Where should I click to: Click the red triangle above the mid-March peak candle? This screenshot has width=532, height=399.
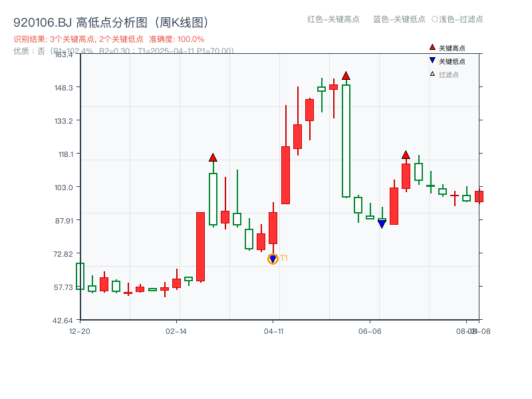coord(213,158)
